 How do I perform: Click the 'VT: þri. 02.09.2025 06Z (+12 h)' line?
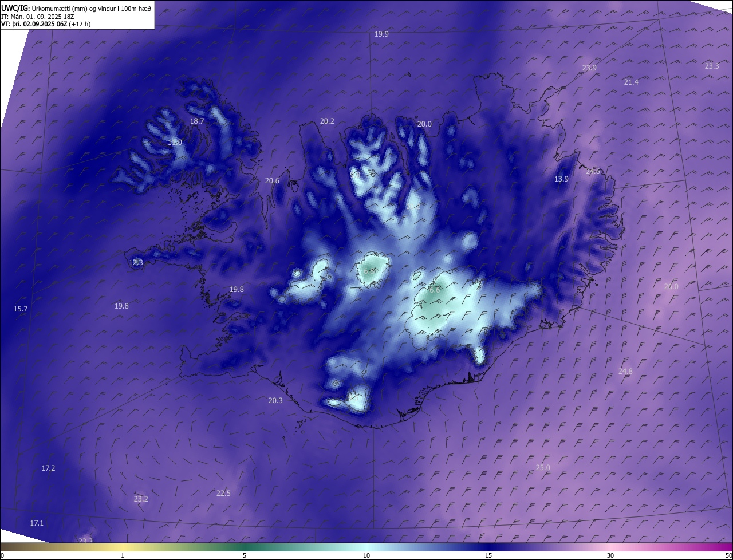[46, 24]
